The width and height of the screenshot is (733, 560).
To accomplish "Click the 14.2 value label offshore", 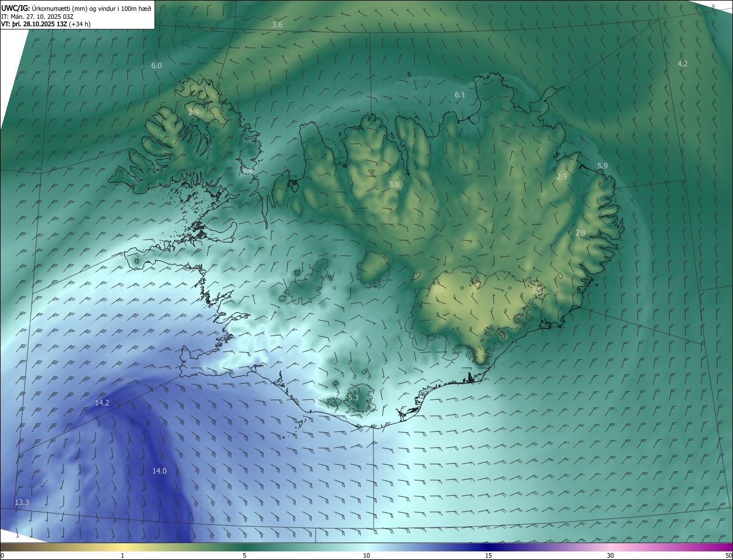I will [102, 403].
